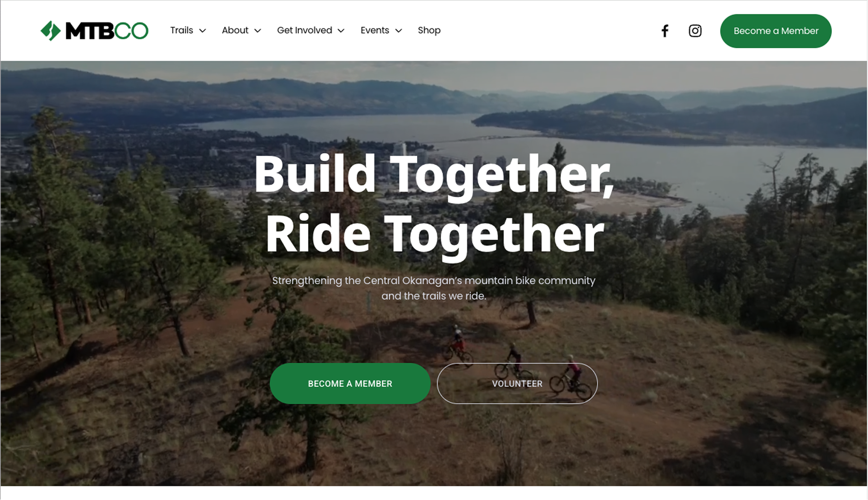
Task: Expand the Get Involved chevron arrow
Action: [x=341, y=31]
